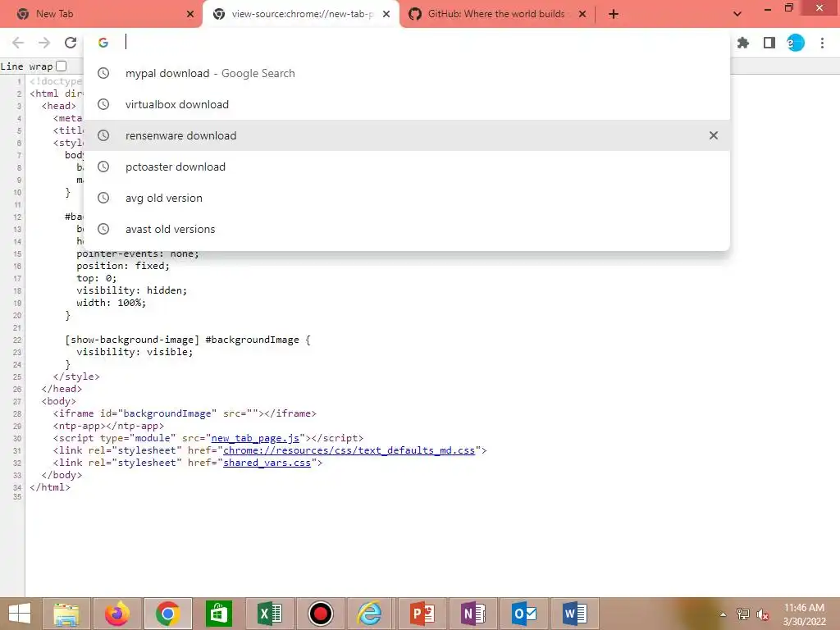This screenshot has height=630, width=840.
Task: Click the clock icon beside mypal download
Action: pos(103,73)
